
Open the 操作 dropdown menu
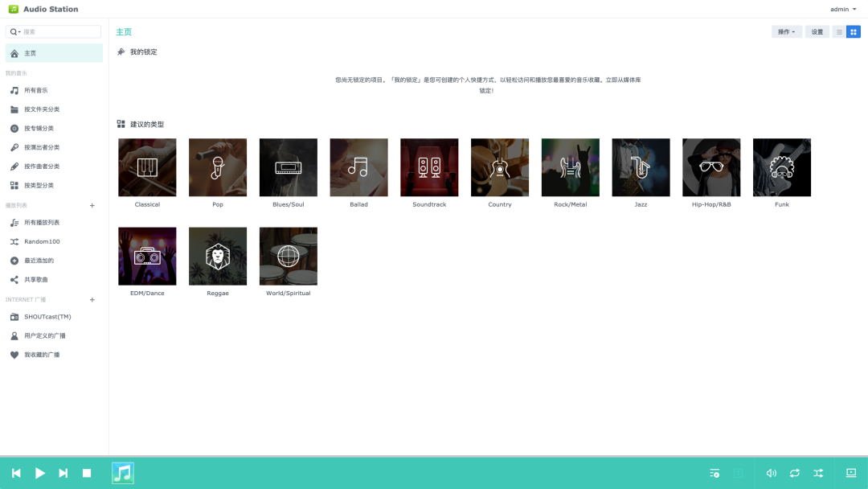click(787, 32)
